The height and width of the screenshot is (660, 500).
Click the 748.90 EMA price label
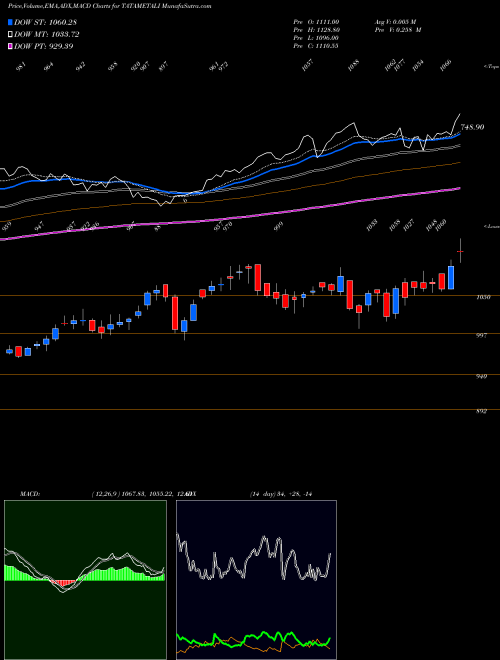tap(472, 127)
